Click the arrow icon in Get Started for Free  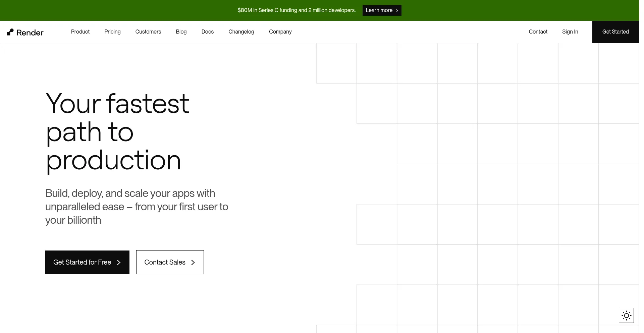point(119,263)
